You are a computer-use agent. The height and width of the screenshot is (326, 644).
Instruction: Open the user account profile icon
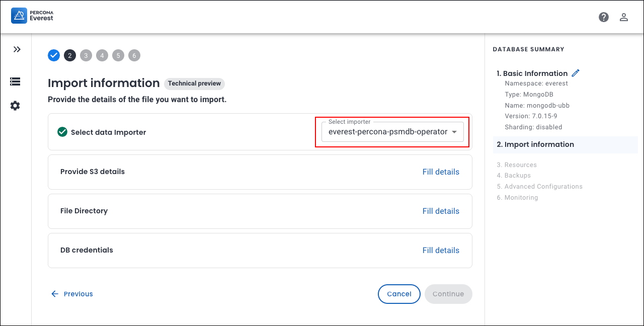point(624,17)
